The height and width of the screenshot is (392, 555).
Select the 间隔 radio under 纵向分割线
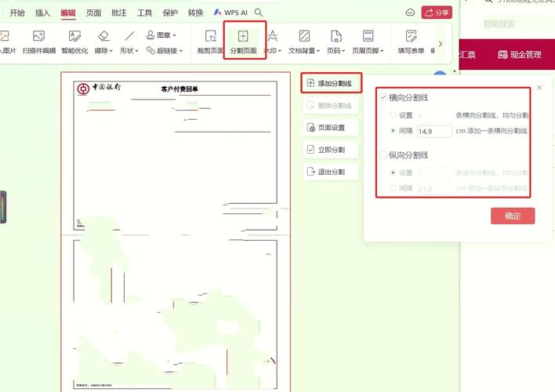(x=393, y=188)
